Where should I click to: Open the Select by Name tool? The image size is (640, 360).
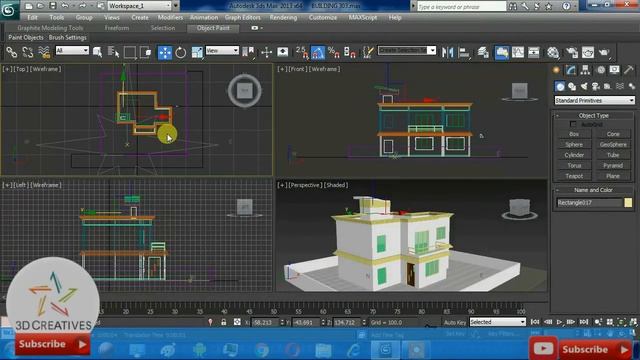113,52
